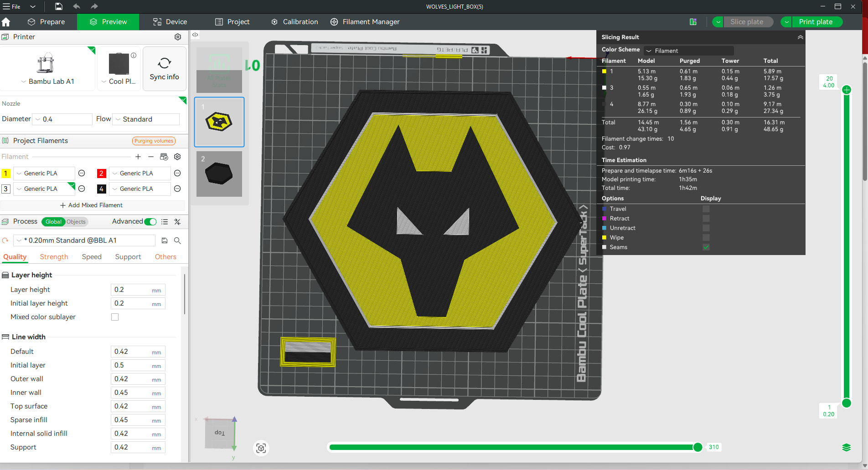Open the File menu dropdown arrow
Image resolution: width=868 pixels, height=470 pixels.
33,7
